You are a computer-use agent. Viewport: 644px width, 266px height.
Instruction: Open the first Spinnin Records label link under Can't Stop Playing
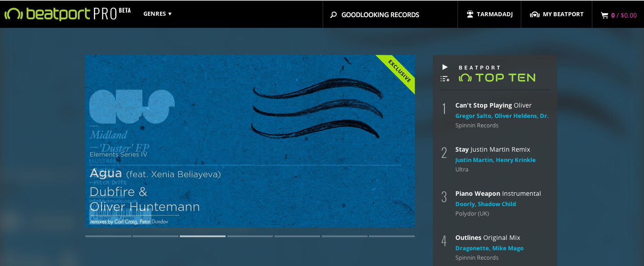477,126
